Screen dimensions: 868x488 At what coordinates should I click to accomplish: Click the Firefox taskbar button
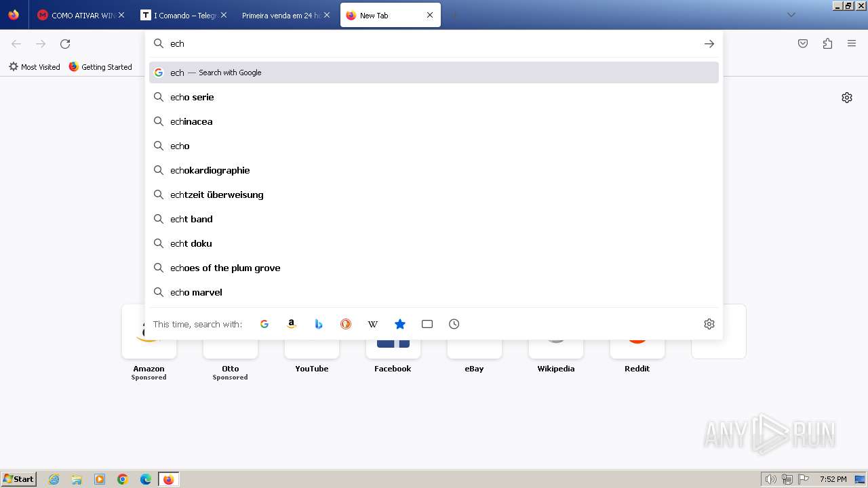[x=169, y=479]
